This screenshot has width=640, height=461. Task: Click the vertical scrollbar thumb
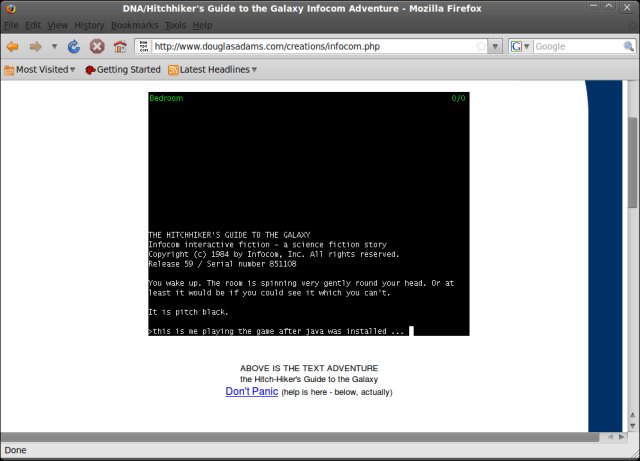point(633,163)
